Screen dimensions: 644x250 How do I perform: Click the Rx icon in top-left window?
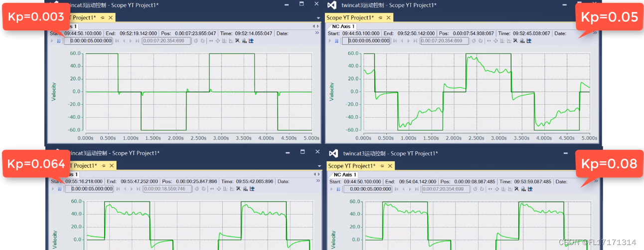[244, 40]
